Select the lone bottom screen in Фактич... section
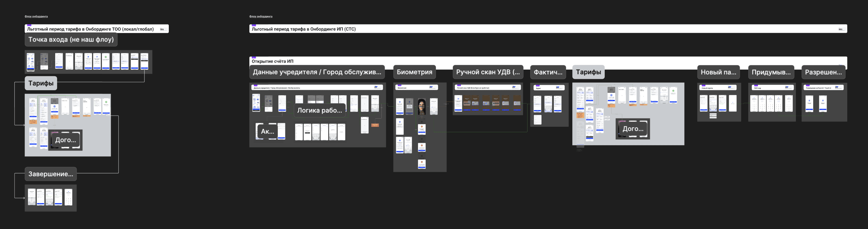The width and height of the screenshot is (868, 229). (x=538, y=120)
